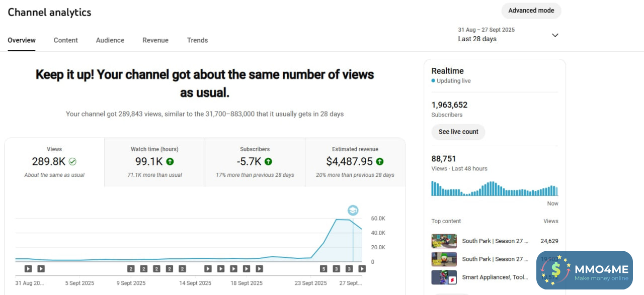Select the Subscribers metric card
644x295 pixels.
coord(255,162)
